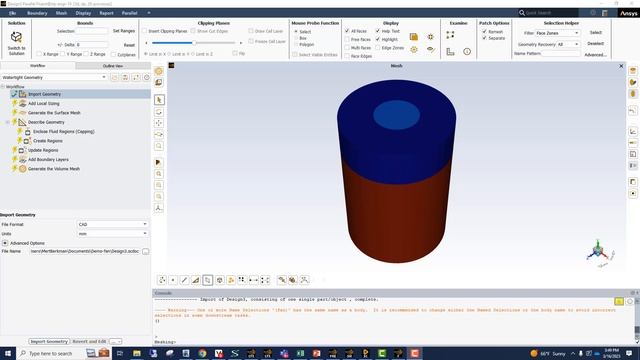Click the Switch to Solution icon

pos(16,38)
